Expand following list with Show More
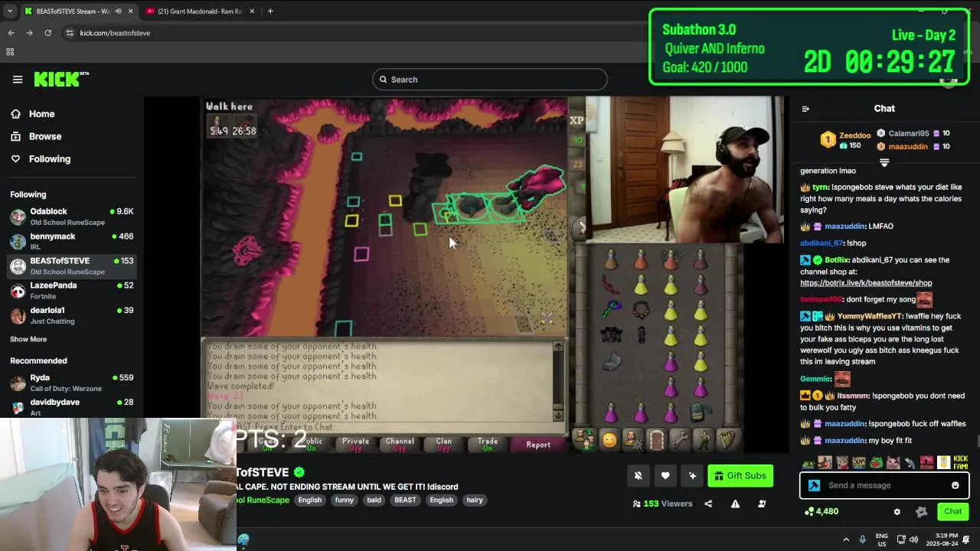This screenshot has width=980, height=551. 28,339
